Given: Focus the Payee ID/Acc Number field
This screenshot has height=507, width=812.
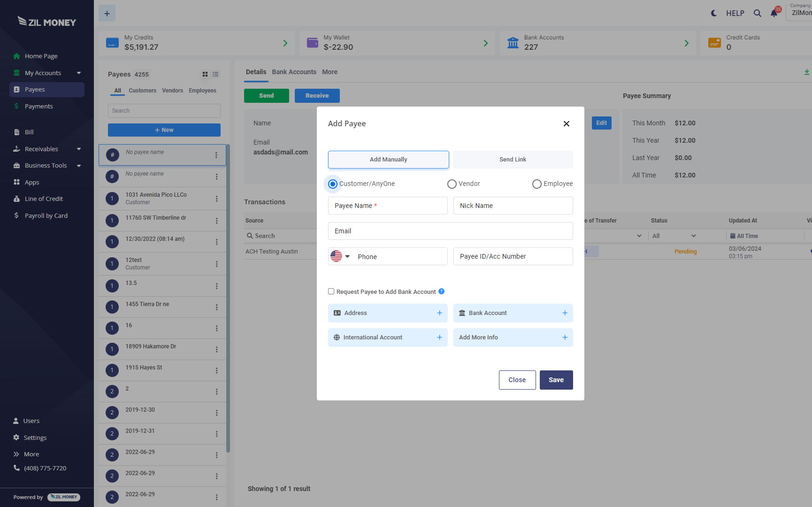Looking at the screenshot, I should (x=513, y=256).
